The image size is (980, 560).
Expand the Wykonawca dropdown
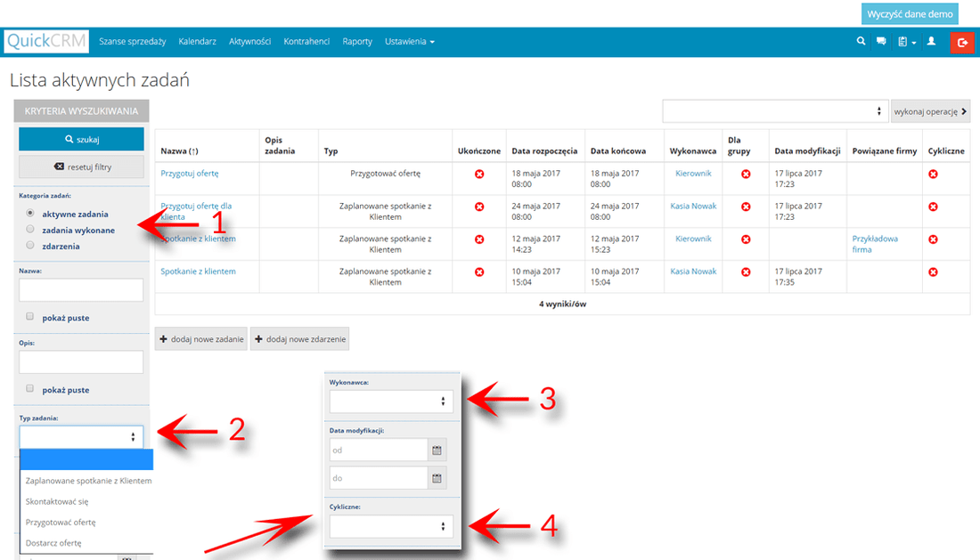coord(391,402)
